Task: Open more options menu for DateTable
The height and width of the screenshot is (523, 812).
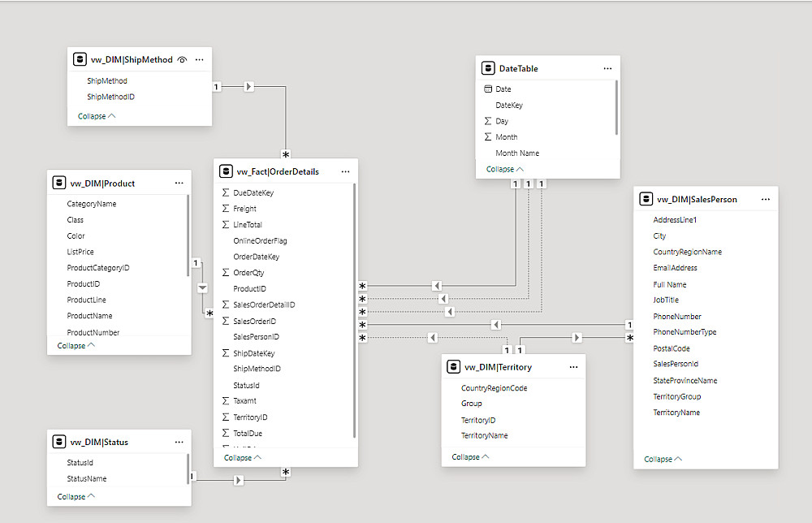Action: pyautogui.click(x=607, y=69)
